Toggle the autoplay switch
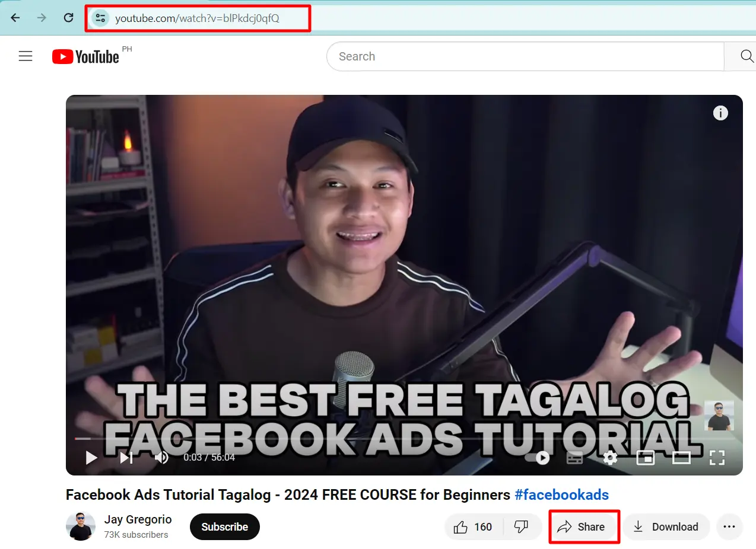756x549 pixels. tap(538, 458)
